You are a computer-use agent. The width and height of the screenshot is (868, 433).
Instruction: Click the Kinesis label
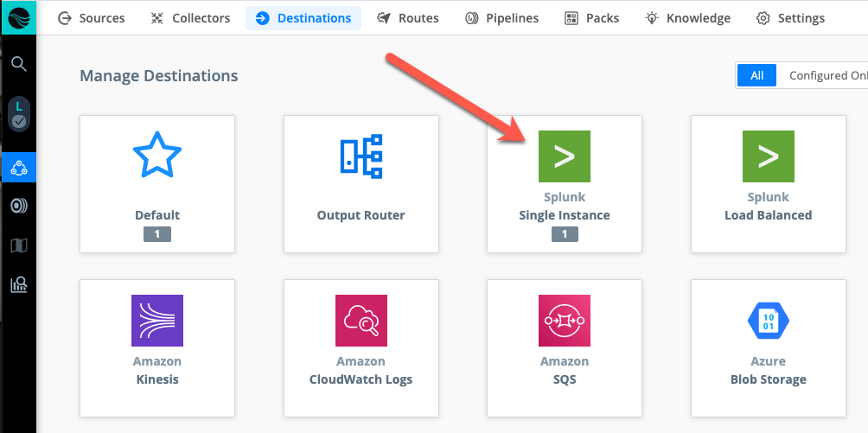tap(157, 379)
